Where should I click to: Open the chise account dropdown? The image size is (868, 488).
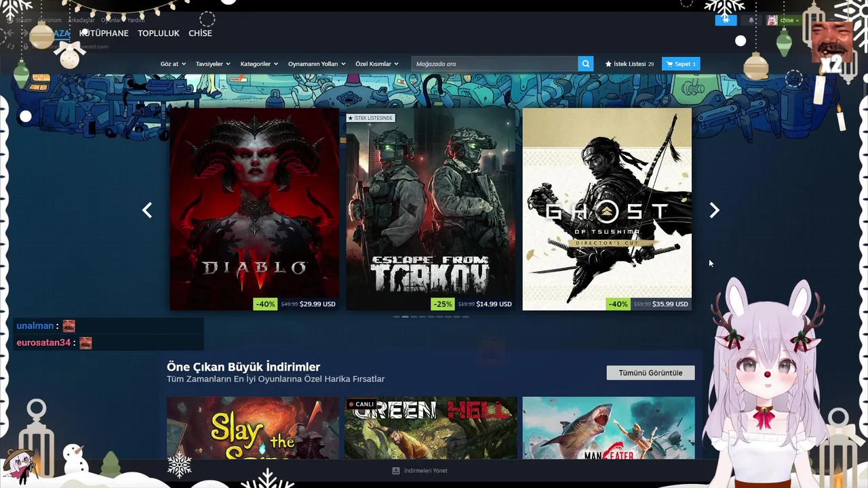[x=789, y=20]
